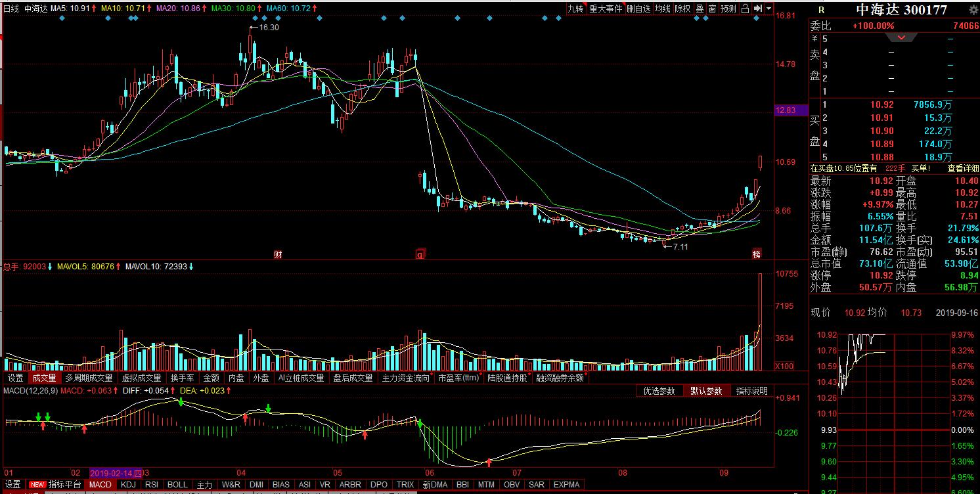The width and height of the screenshot is (980, 494).
Task: Select the 外盘 tab
Action: click(x=261, y=378)
